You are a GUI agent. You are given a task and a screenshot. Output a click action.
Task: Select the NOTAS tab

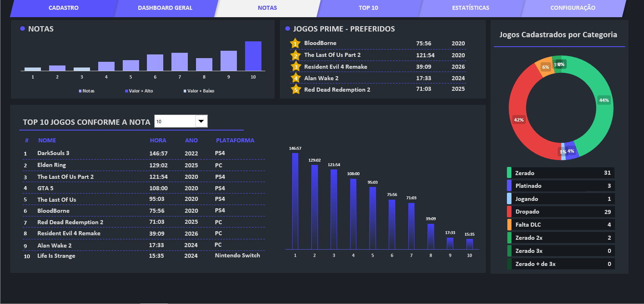267,8
